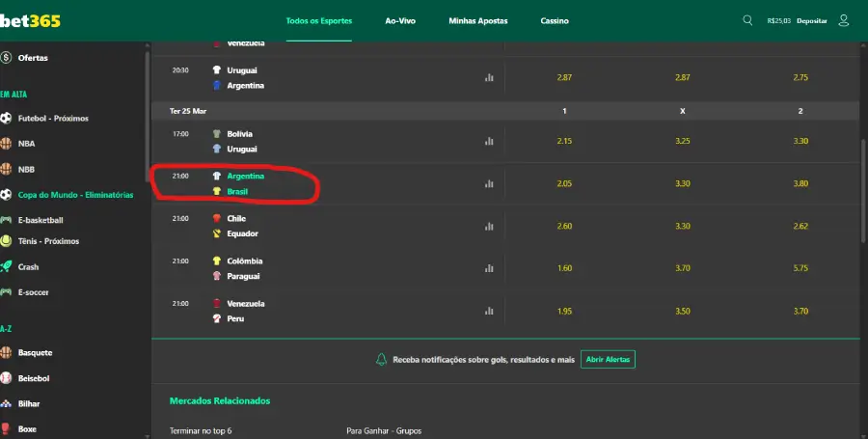Click the Peru team name
This screenshot has height=439, width=868.
click(235, 318)
